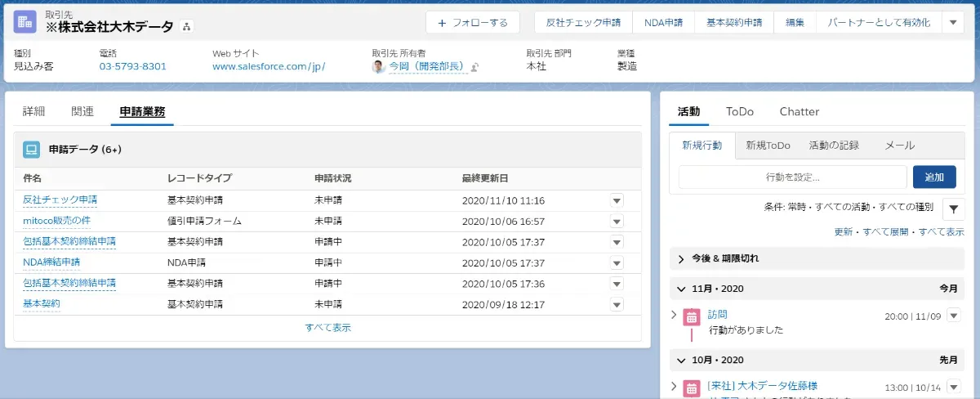
Task: Click the 件名 column header
Action: [32, 177]
